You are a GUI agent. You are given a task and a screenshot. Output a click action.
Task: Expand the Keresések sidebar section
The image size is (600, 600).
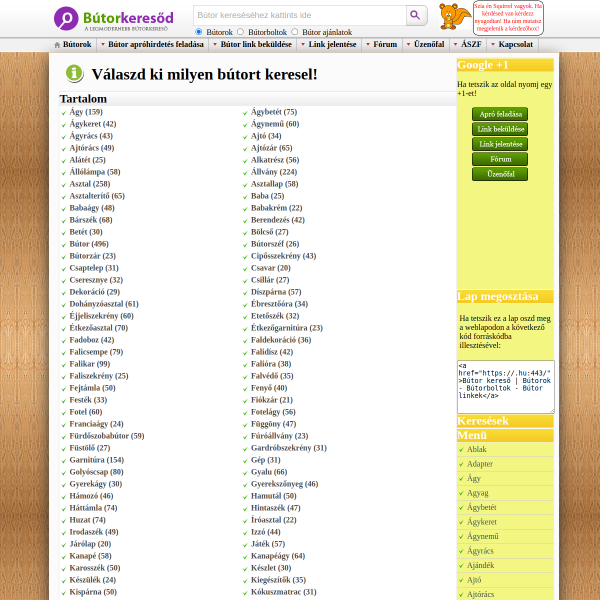(505, 421)
